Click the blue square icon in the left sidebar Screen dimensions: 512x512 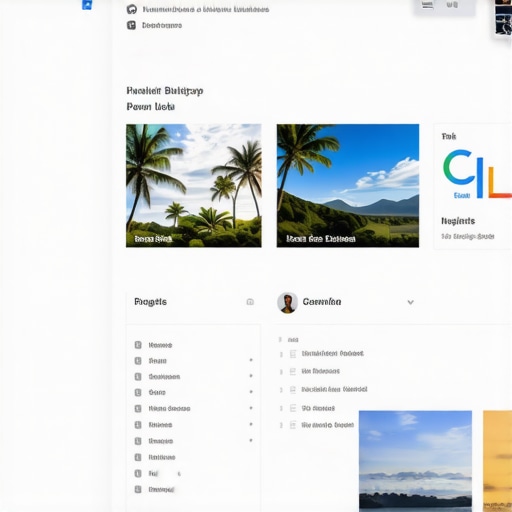[x=87, y=5]
